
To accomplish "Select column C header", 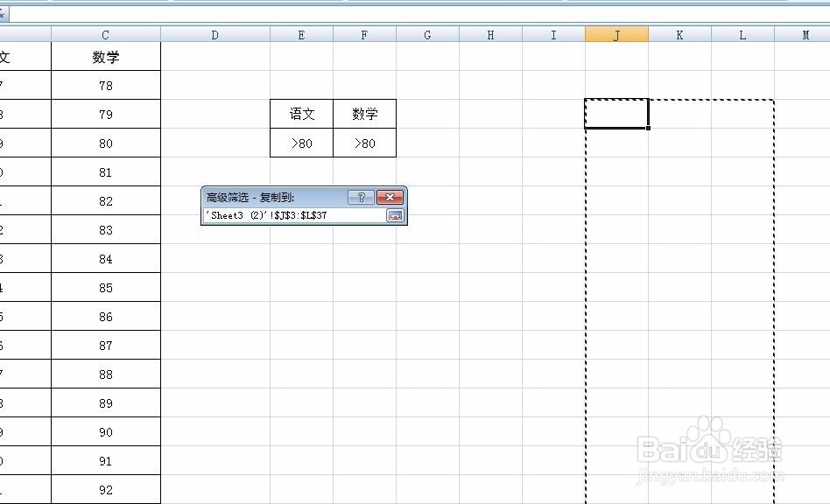I will point(105,34).
